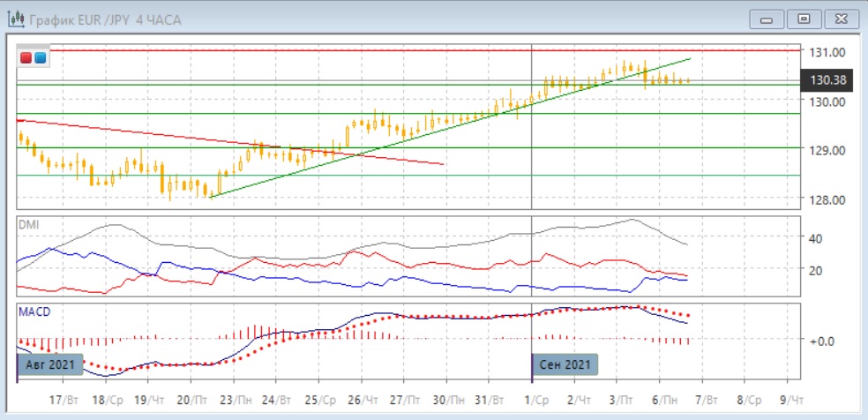
Task: Click the MACD indicator label
Action: click(34, 312)
